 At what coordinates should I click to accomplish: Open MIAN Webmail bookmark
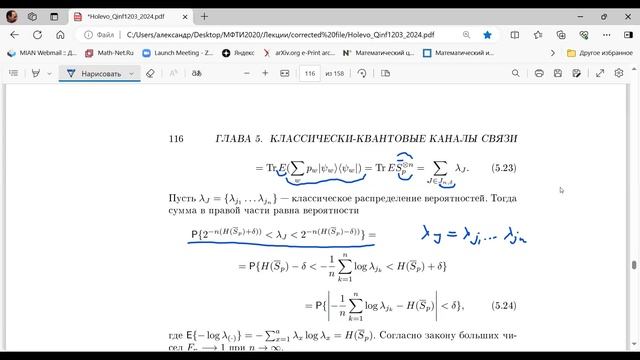point(42,53)
